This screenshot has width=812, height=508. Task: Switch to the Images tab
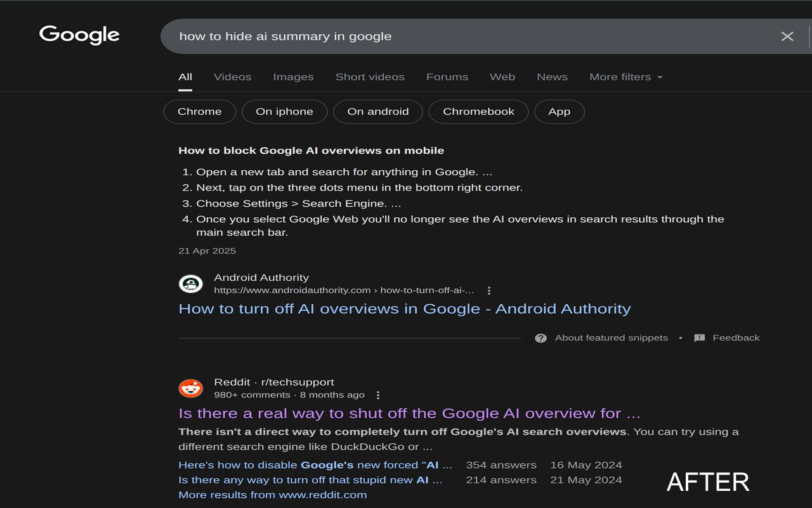293,77
